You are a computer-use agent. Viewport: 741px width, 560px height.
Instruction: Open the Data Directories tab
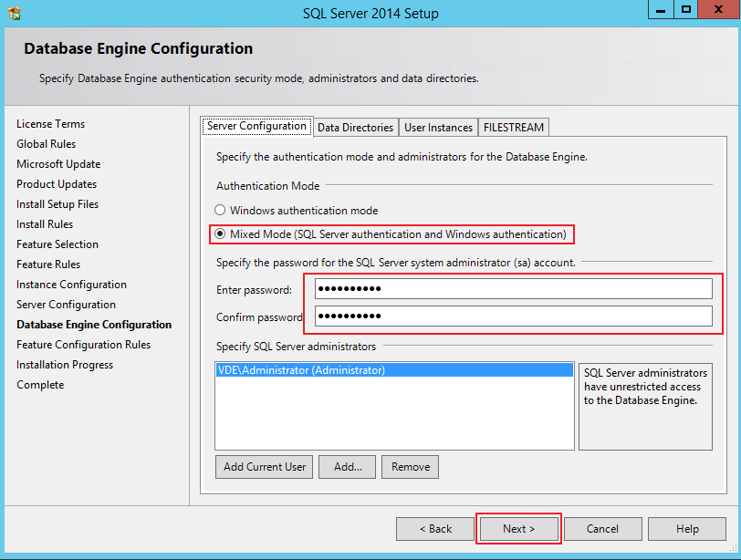tap(355, 128)
